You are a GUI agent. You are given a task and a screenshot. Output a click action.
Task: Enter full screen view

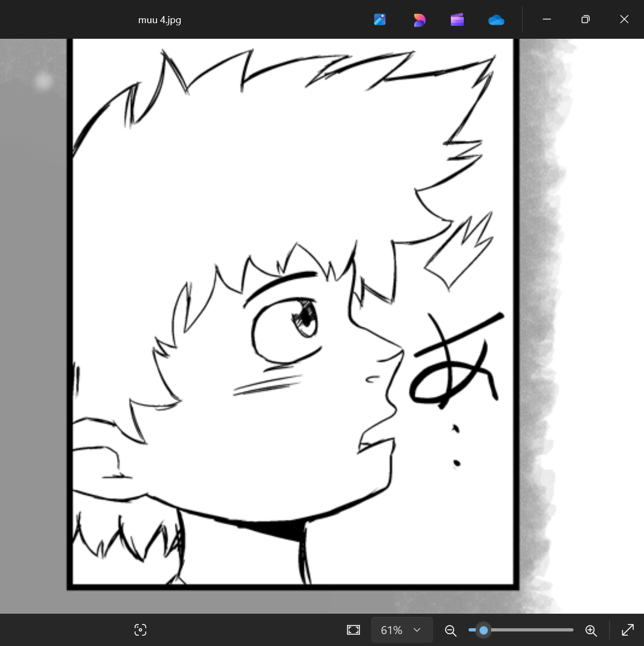tap(627, 630)
